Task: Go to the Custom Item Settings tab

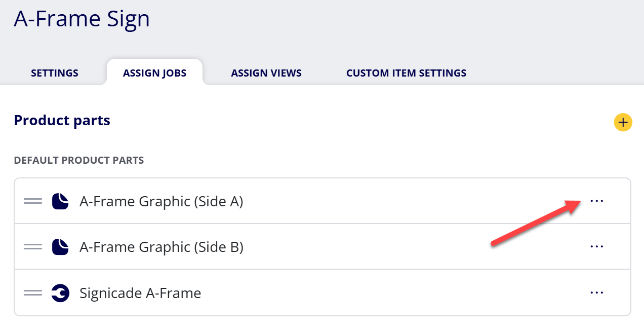Action: (x=407, y=73)
